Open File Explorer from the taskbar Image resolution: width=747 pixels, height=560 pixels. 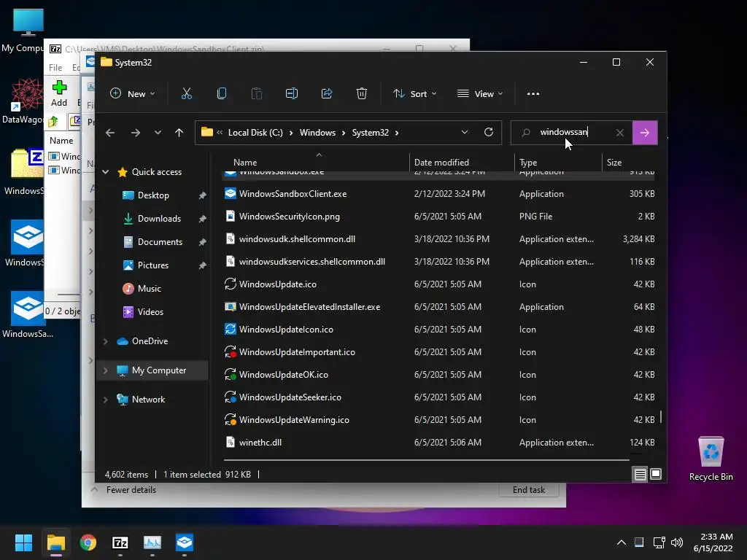click(55, 542)
